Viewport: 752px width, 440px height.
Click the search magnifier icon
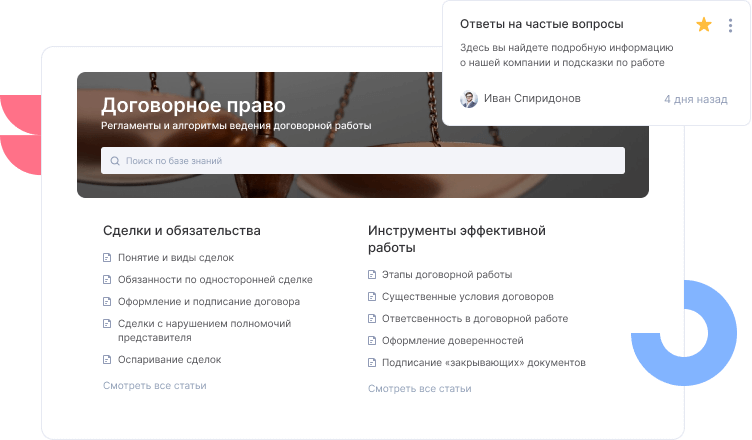point(115,161)
